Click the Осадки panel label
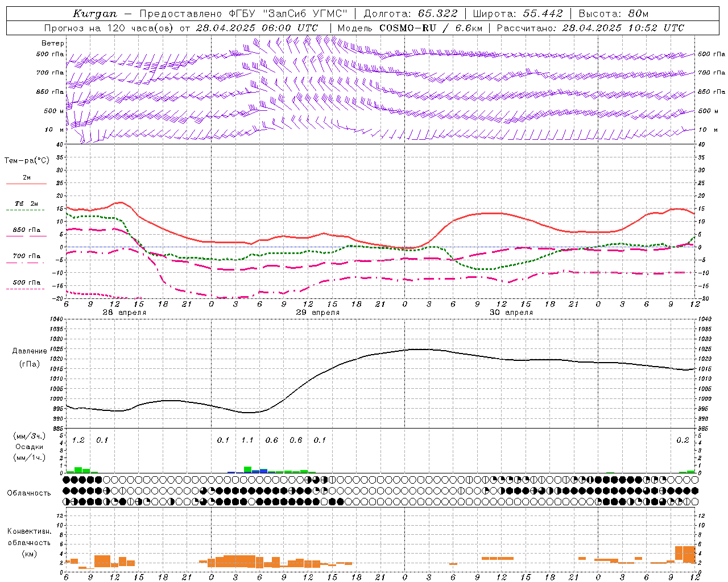This screenshot has height=582, width=728. click(x=30, y=447)
